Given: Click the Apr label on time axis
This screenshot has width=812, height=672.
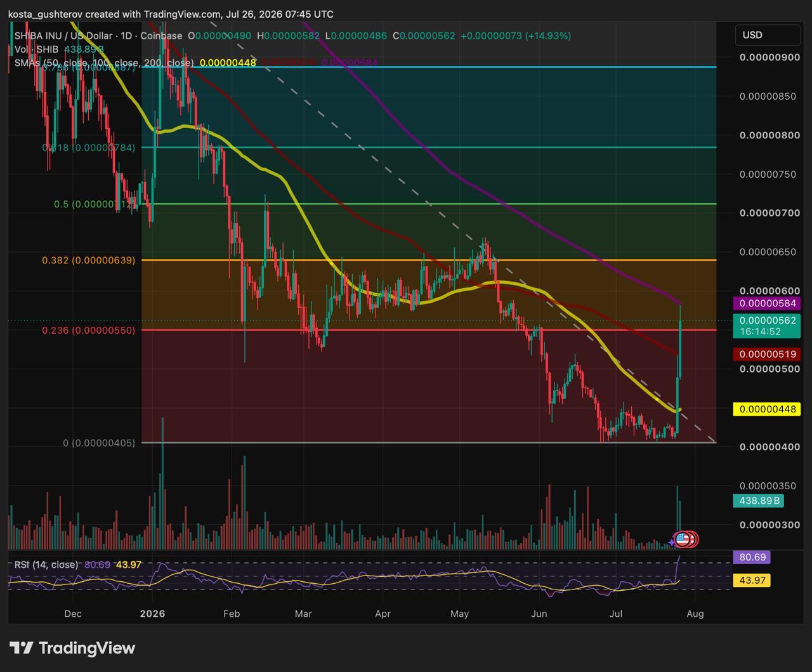Looking at the screenshot, I should point(383,614).
